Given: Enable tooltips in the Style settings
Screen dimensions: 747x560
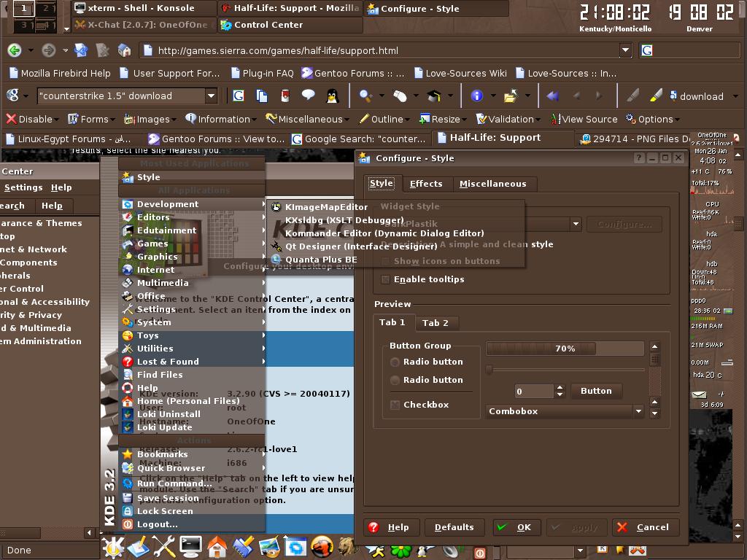Looking at the screenshot, I should [x=385, y=279].
